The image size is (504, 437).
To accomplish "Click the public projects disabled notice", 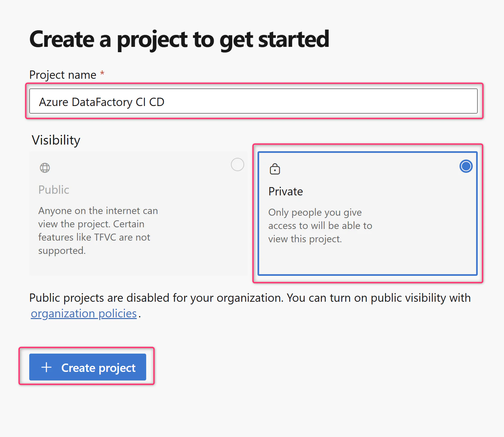I will 250,305.
